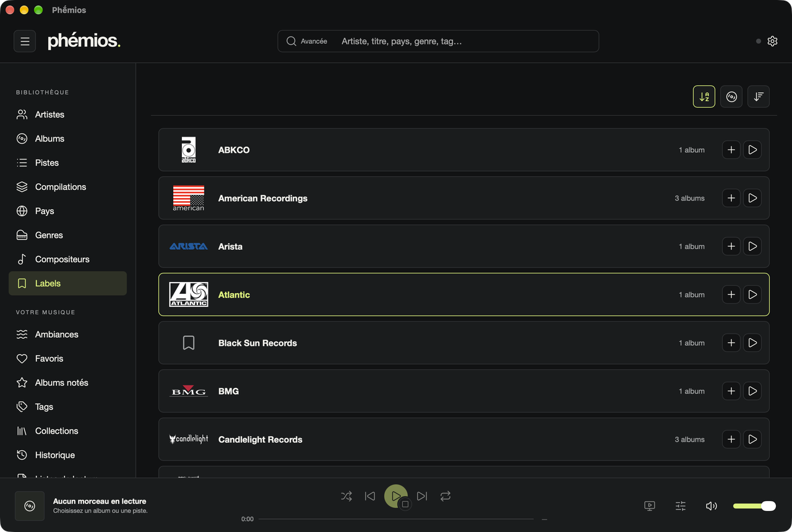Navigate to Pistes section

[x=68, y=163]
